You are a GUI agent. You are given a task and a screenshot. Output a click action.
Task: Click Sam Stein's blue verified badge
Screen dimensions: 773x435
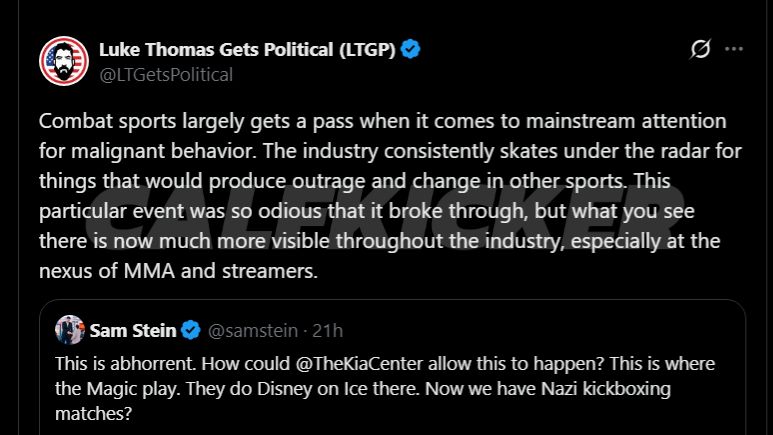coord(191,330)
